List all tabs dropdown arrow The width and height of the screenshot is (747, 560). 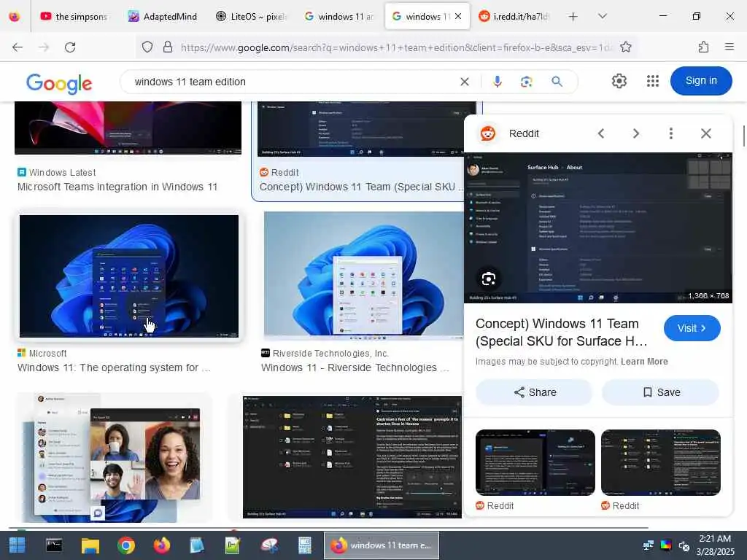pos(603,16)
